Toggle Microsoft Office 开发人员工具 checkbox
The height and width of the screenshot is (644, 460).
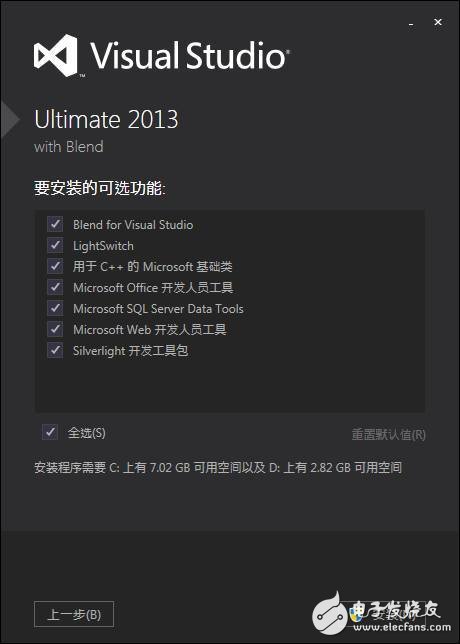[55, 287]
